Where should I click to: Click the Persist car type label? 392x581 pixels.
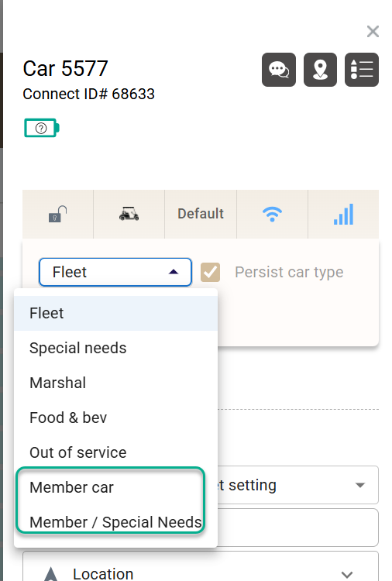click(289, 273)
